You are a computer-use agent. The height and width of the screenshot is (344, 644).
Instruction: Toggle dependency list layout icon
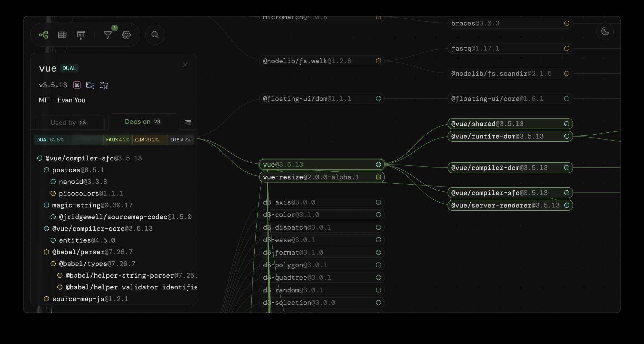click(188, 122)
